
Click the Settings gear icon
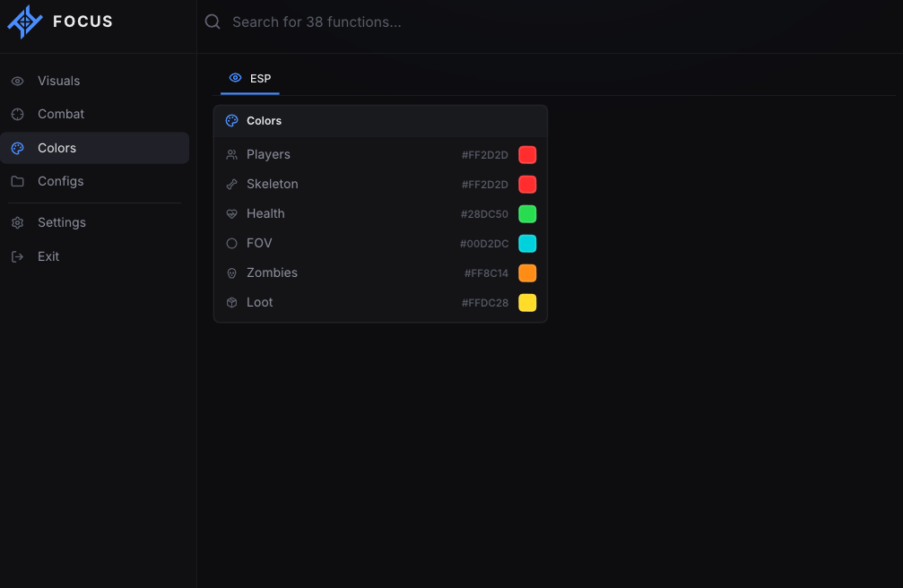tap(18, 222)
